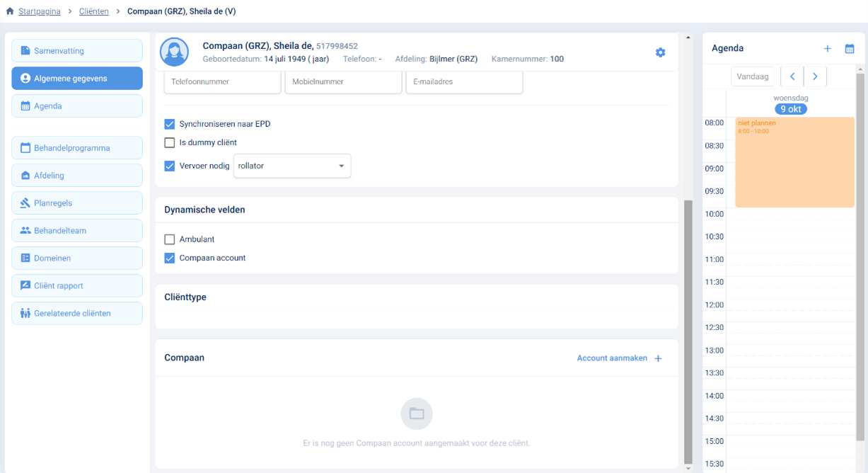Open Domeinen in the sidebar
Viewport: 868px width, 473px height.
(x=77, y=258)
